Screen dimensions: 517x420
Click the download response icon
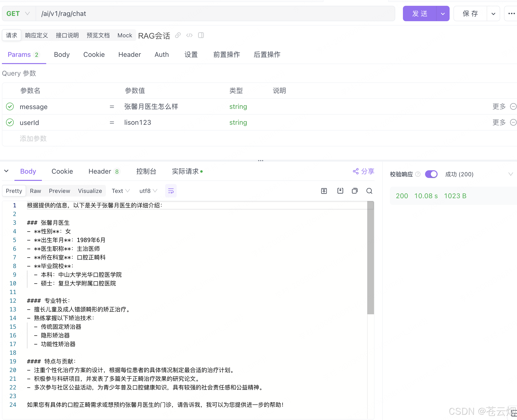(340, 191)
